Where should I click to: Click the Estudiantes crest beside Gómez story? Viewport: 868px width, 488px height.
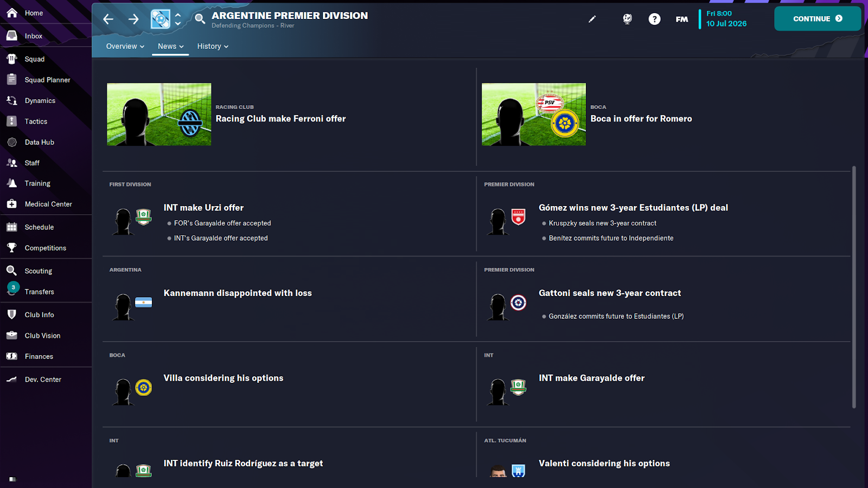pyautogui.click(x=519, y=217)
